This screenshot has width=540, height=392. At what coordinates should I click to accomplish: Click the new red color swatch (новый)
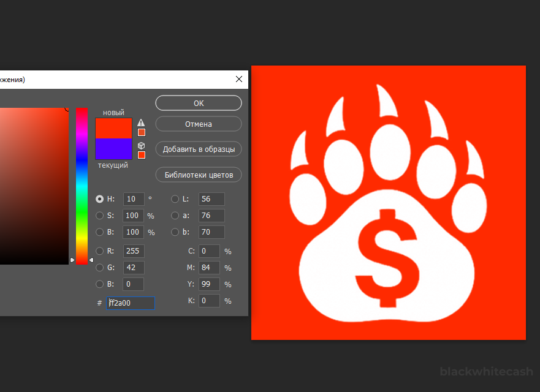[113, 128]
